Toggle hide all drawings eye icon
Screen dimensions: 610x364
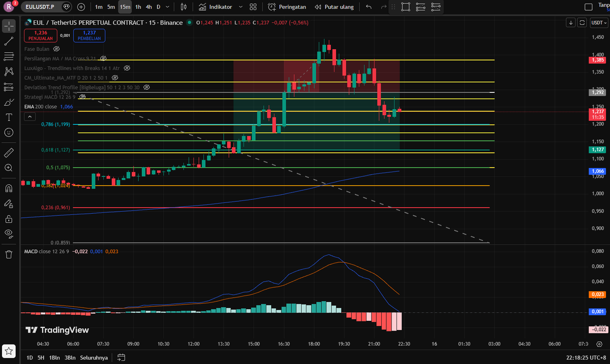9,234
